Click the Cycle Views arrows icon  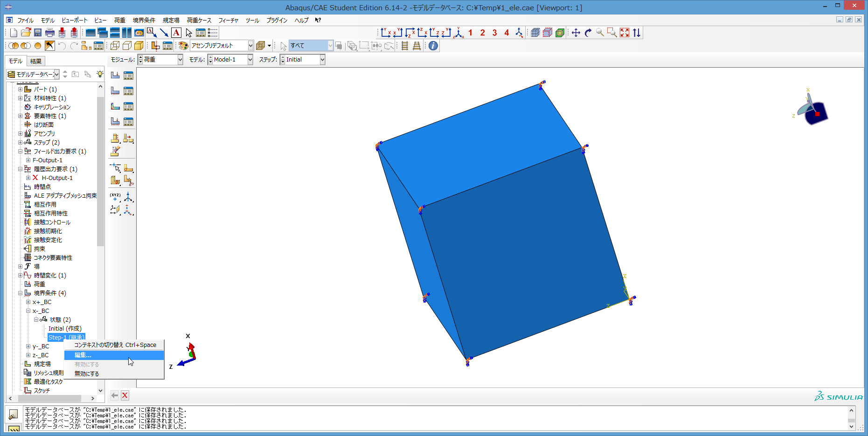coord(637,33)
